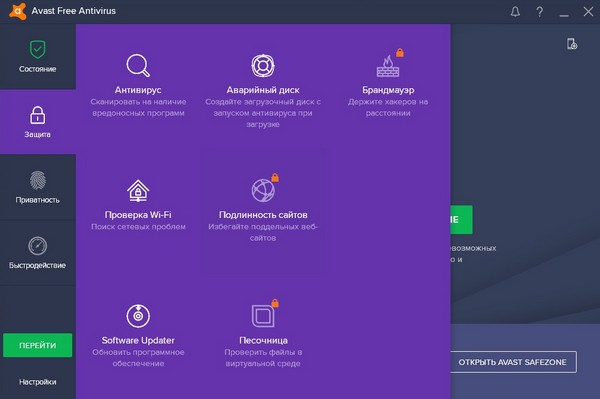The image size is (600, 399).
Task: Switch to the Состояние sidebar tab
Action: (38, 57)
